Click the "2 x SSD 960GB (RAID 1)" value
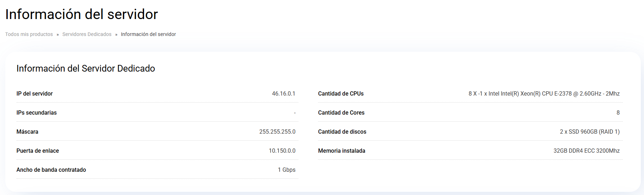The image size is (644, 195). pyautogui.click(x=590, y=132)
